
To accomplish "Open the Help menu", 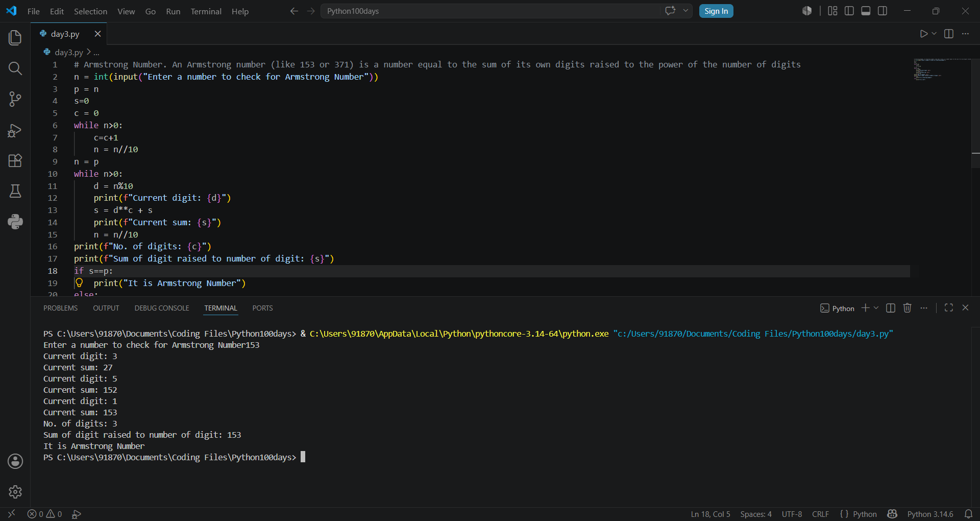I will coord(240,11).
